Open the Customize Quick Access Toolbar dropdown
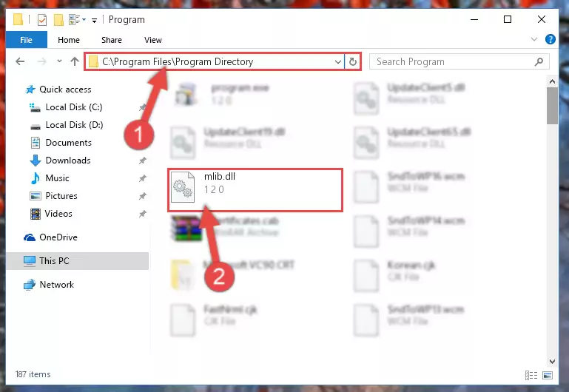The image size is (569, 392). tap(94, 20)
